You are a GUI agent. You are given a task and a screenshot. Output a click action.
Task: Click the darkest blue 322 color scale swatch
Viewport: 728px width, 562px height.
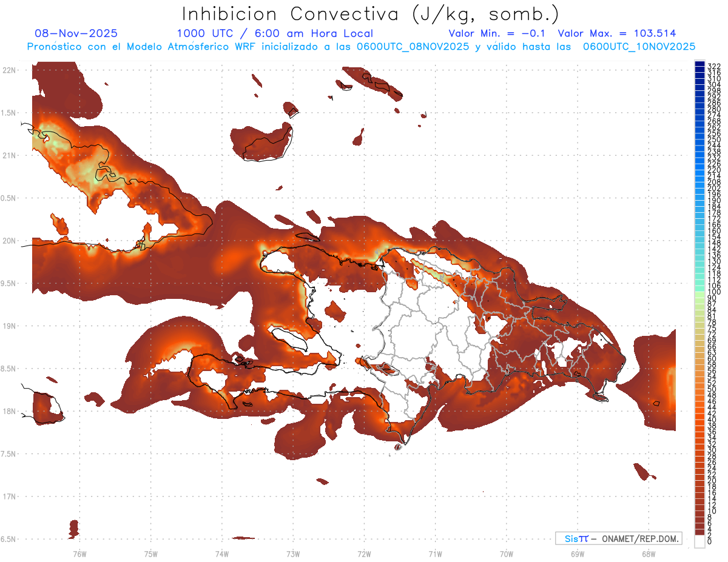(699, 64)
